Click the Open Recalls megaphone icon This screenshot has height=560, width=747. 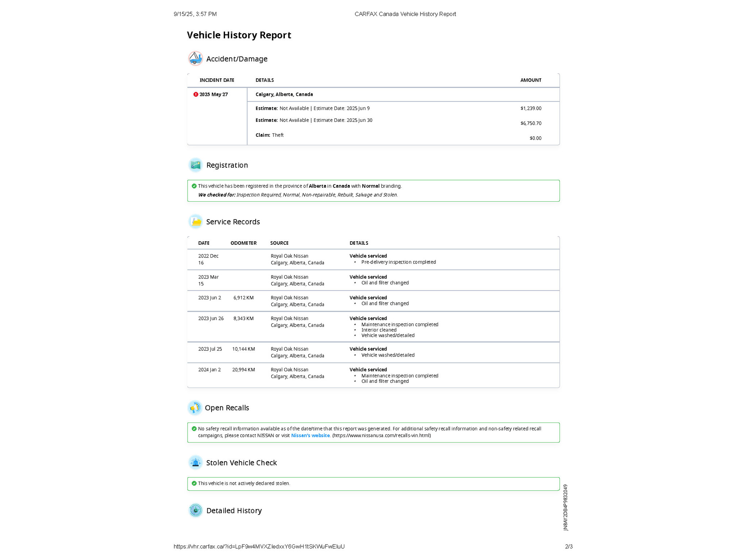pos(195,408)
